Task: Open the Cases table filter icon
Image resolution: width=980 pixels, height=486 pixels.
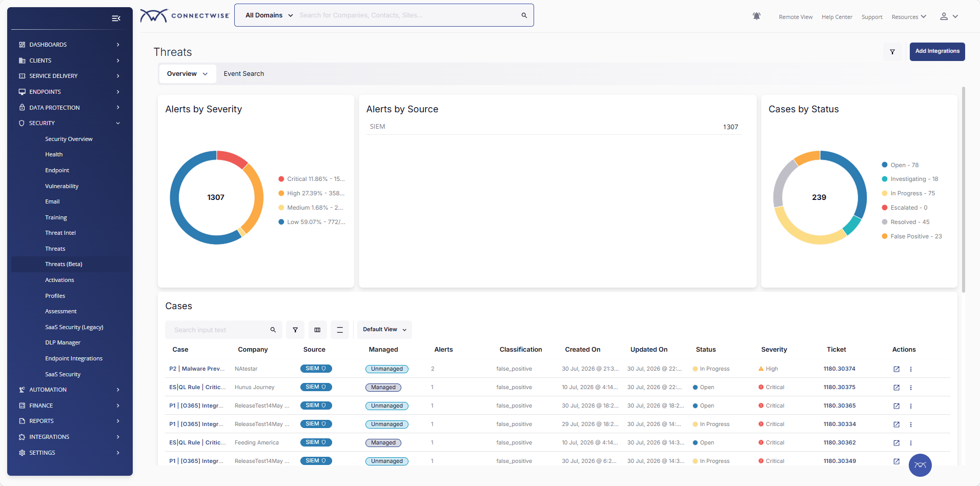Action: click(295, 330)
